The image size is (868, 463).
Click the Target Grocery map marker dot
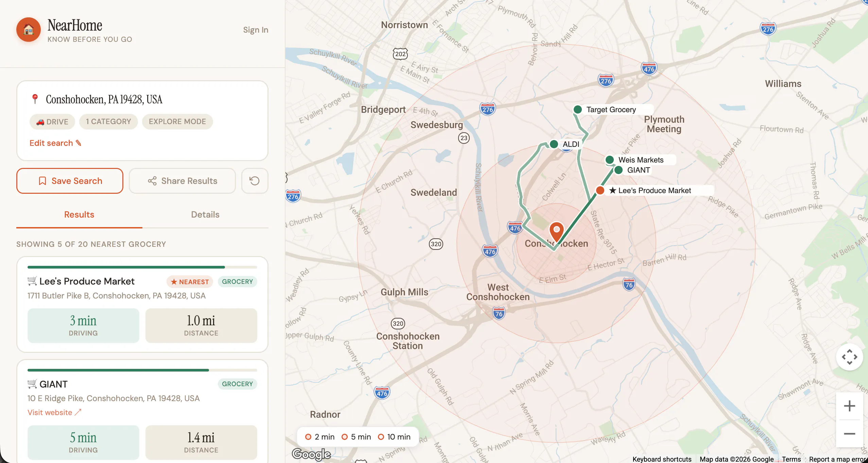pos(577,109)
